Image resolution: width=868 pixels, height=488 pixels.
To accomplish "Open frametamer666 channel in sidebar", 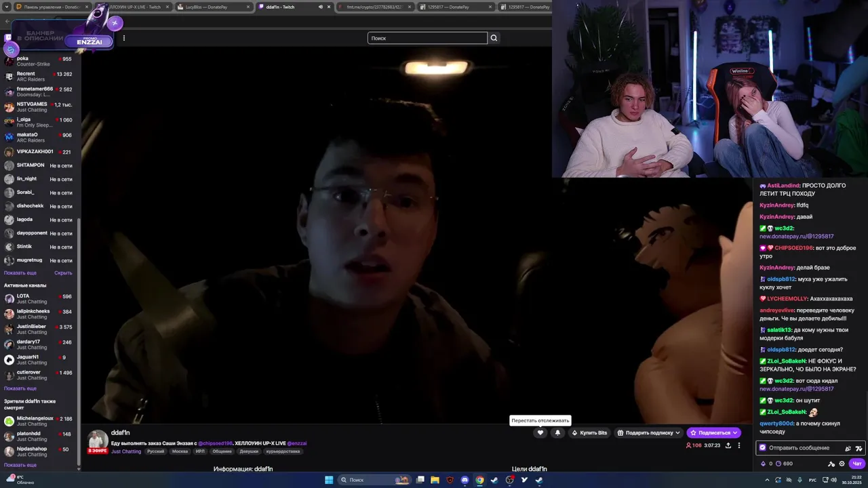I will pyautogui.click(x=38, y=91).
